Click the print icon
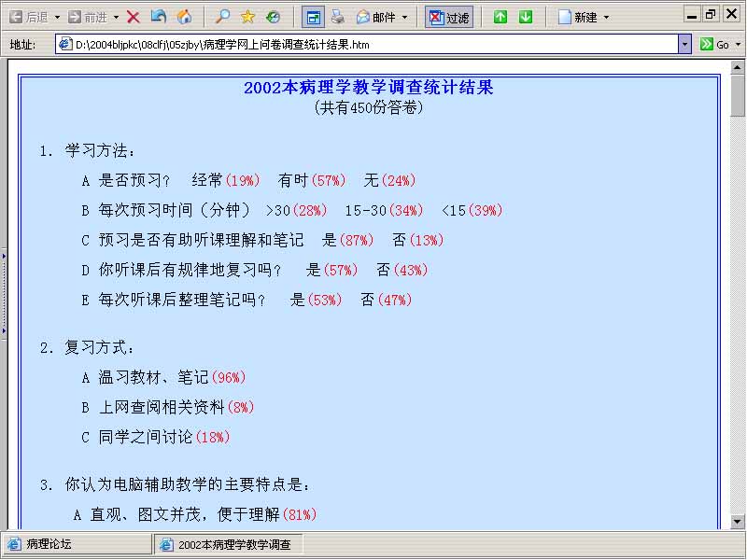This screenshot has height=560, width=747. click(x=338, y=17)
